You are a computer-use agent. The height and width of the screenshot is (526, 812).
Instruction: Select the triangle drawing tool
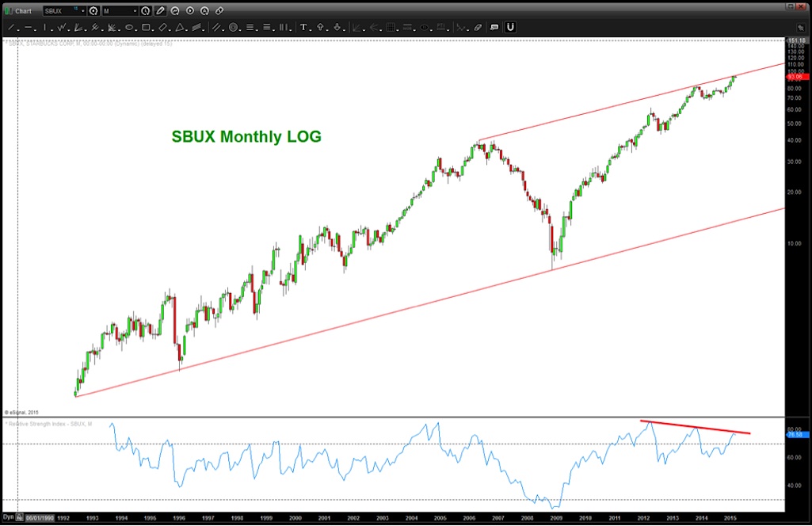pyautogui.click(x=180, y=28)
